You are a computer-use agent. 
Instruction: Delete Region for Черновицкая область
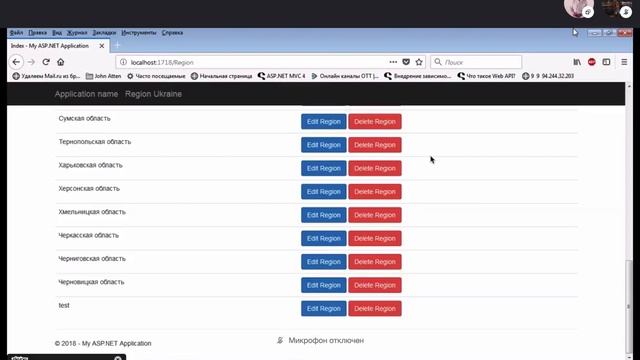click(375, 285)
